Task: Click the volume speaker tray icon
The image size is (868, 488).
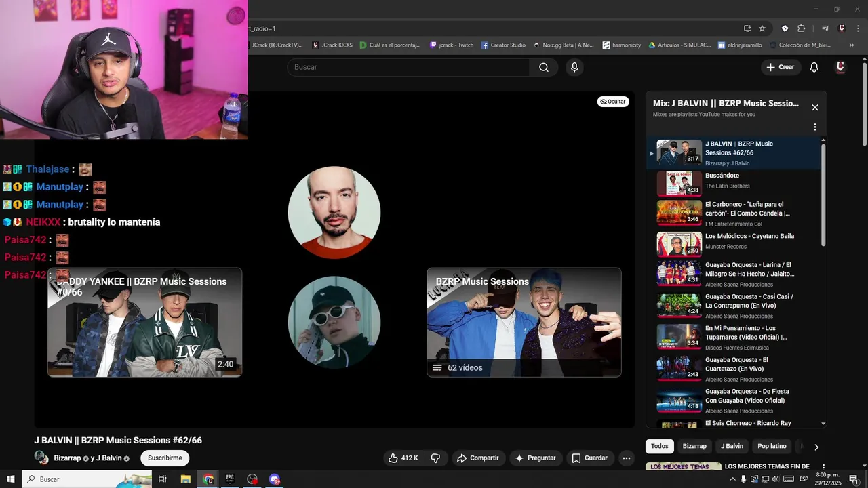Action: (x=776, y=479)
